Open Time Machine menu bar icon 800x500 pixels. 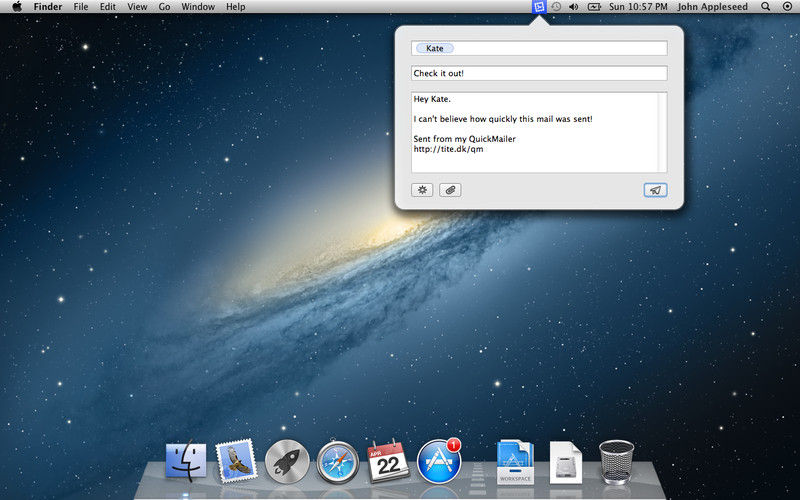[x=556, y=7]
